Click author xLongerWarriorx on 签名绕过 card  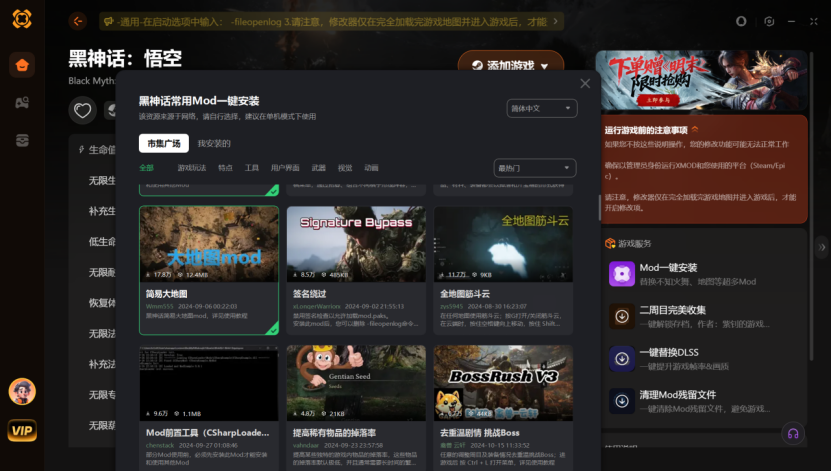tap(316, 306)
